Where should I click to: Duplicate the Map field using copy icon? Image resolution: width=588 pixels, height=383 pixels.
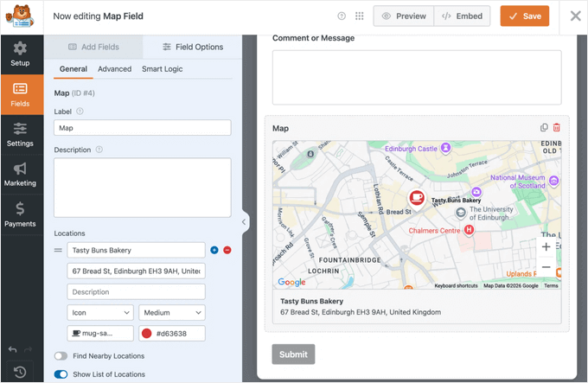click(544, 128)
